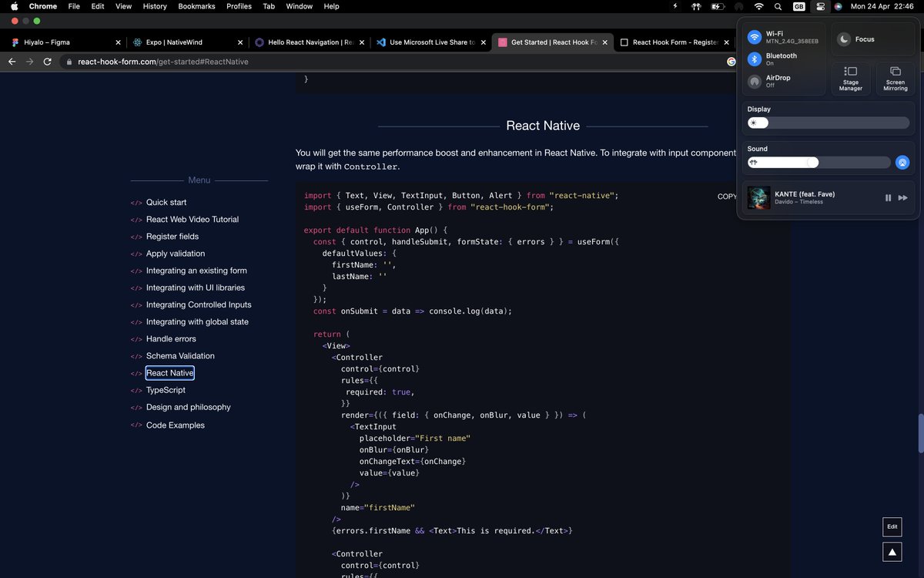
Task: Close the Hiyalo – Figma tab
Action: (x=118, y=42)
